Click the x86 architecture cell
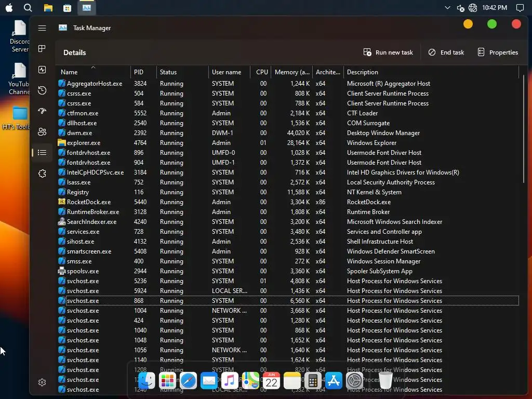 coord(320,202)
